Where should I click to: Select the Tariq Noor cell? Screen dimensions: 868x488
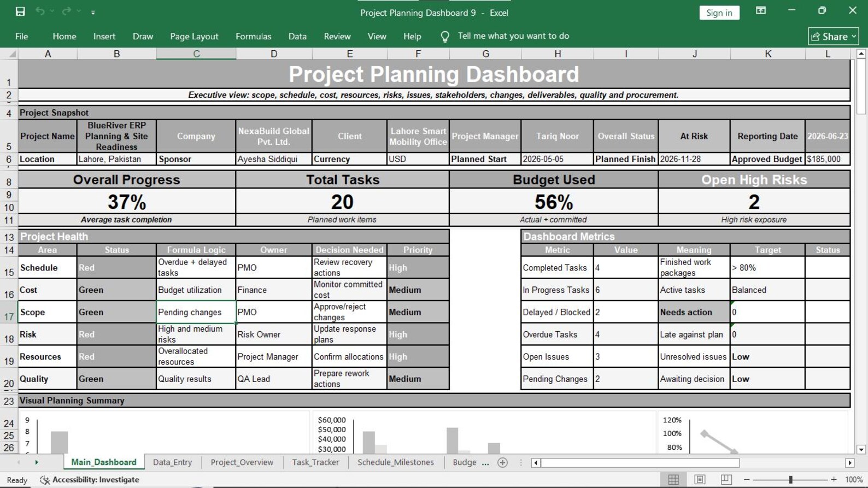(558, 136)
